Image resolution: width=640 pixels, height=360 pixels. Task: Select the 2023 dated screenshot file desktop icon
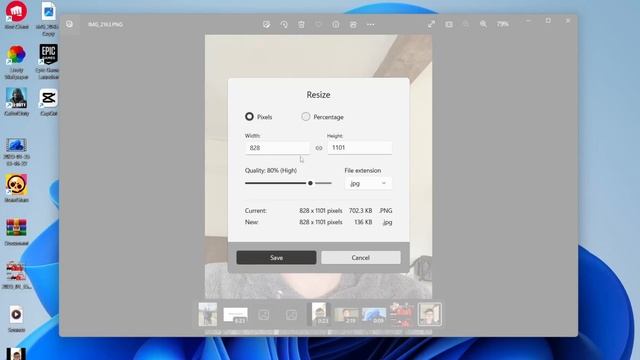(16, 152)
